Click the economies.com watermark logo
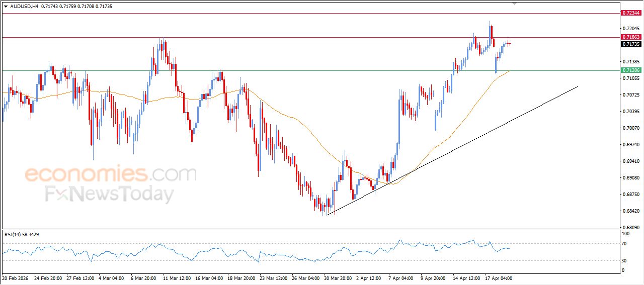Screen dimensions: 644x285 point(111,174)
